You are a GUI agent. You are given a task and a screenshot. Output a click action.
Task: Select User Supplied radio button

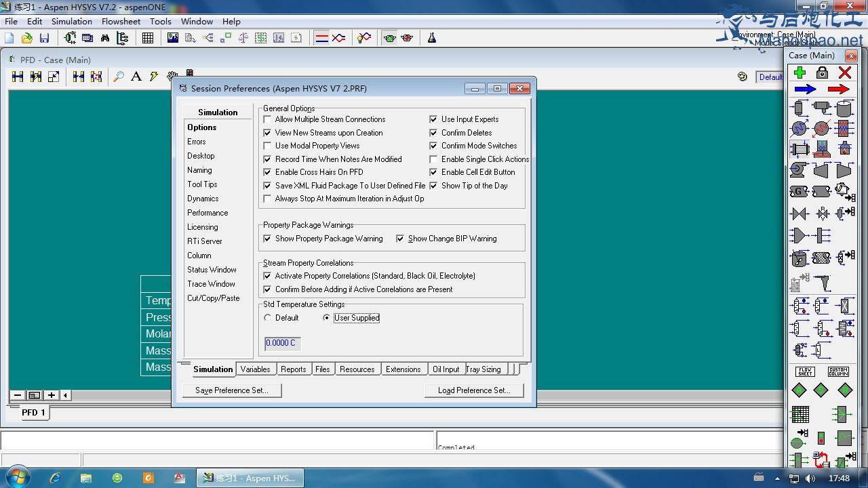coord(326,318)
